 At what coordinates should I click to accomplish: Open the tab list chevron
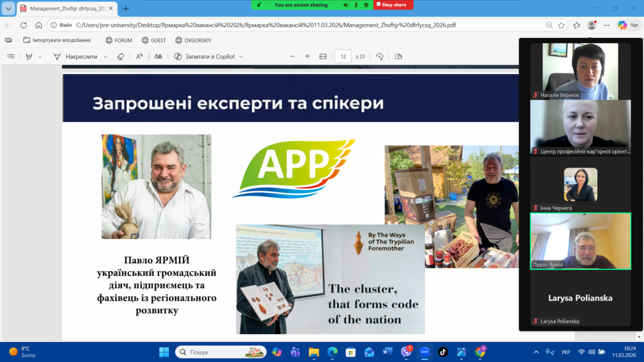[x=8, y=9]
